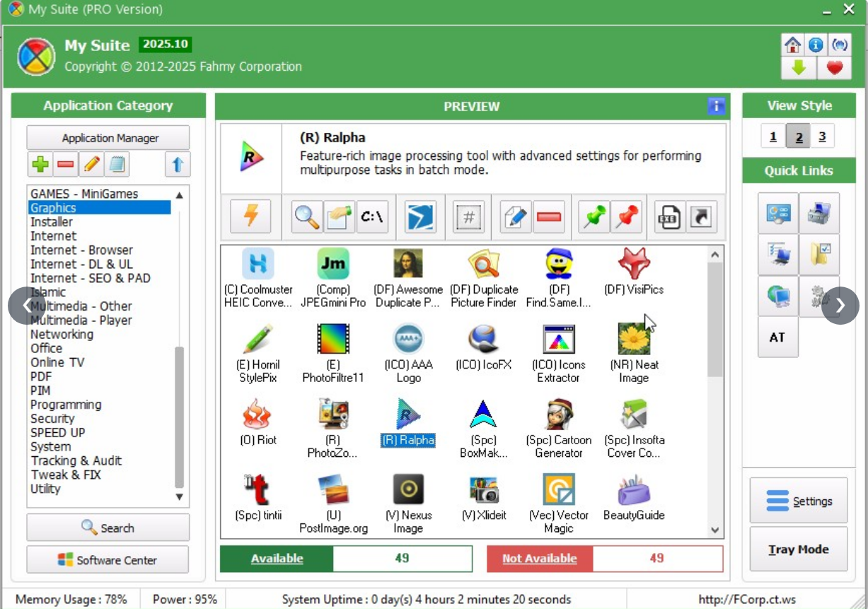This screenshot has width=868, height=609.
Task: Click the red pushpin icon
Action: point(626,217)
